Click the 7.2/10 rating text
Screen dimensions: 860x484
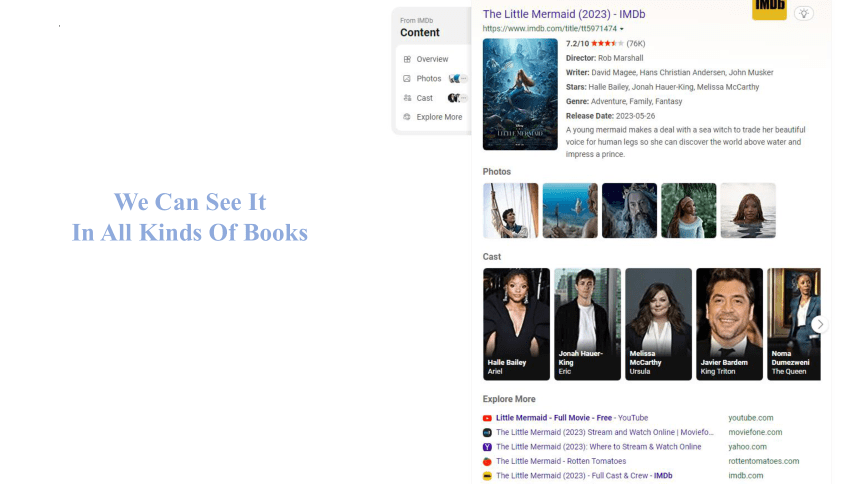[577, 43]
